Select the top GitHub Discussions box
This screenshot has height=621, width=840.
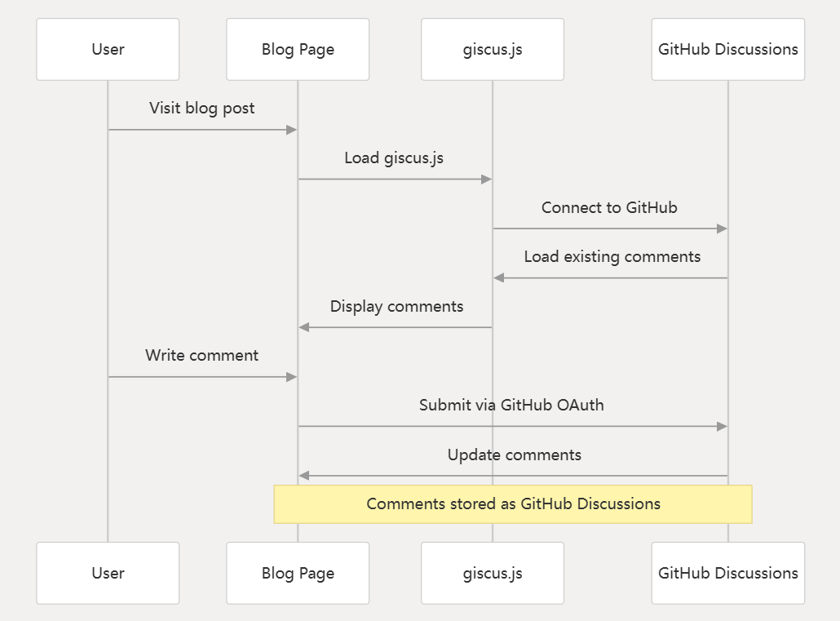pyautogui.click(x=728, y=49)
